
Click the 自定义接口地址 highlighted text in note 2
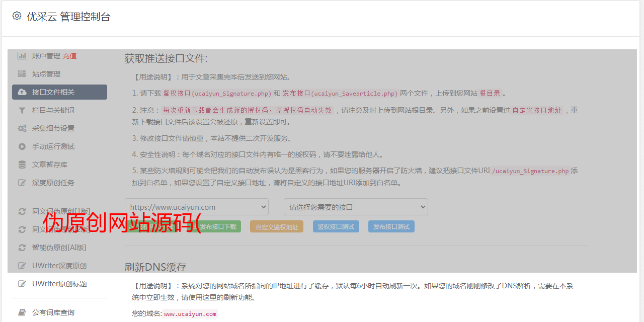[536, 110]
